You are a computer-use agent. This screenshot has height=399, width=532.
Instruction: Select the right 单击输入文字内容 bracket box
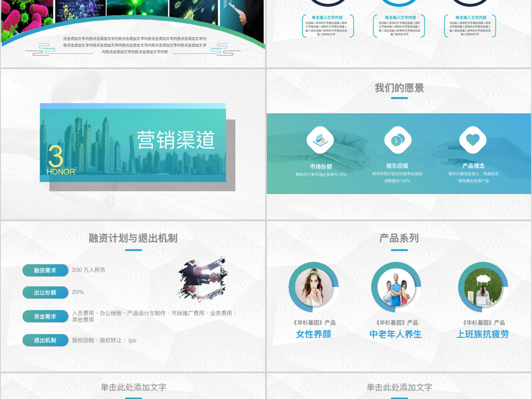point(470,26)
